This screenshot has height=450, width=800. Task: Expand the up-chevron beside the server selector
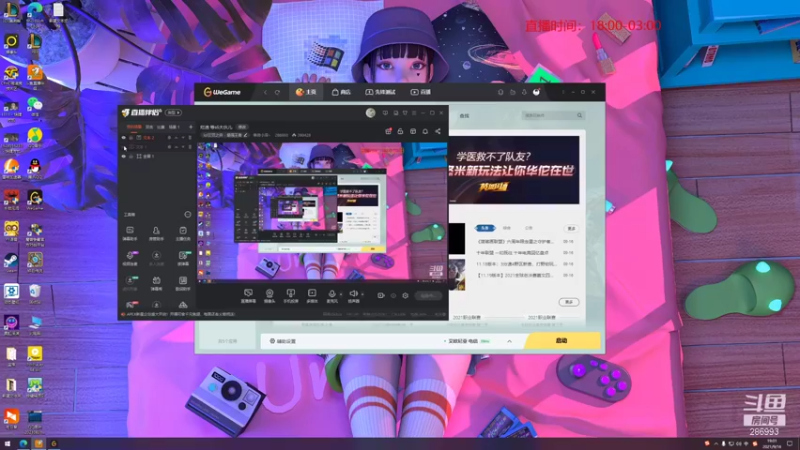click(x=509, y=341)
